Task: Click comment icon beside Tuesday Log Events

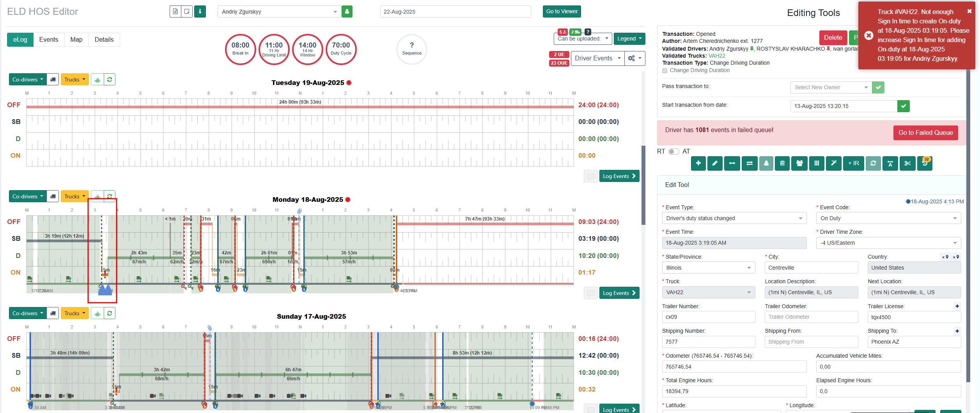Action: (x=591, y=176)
